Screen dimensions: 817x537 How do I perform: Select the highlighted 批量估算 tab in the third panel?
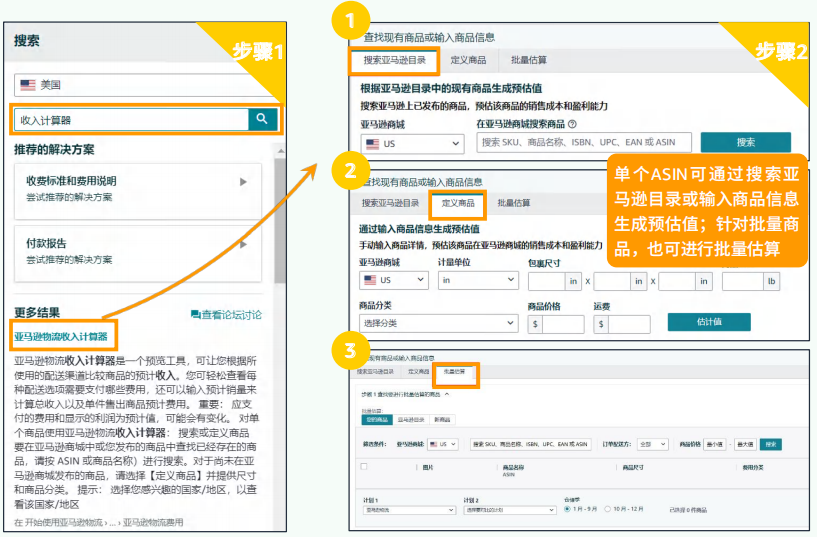tap(454, 372)
